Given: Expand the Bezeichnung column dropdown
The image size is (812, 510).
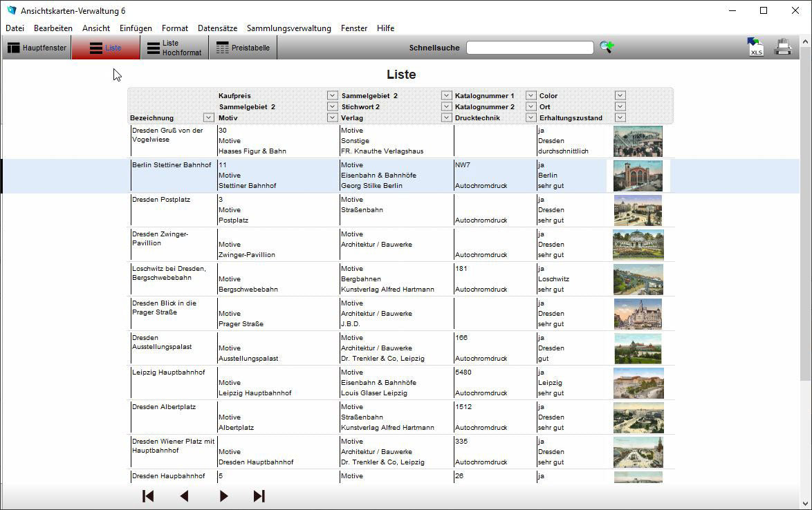Looking at the screenshot, I should 208,118.
